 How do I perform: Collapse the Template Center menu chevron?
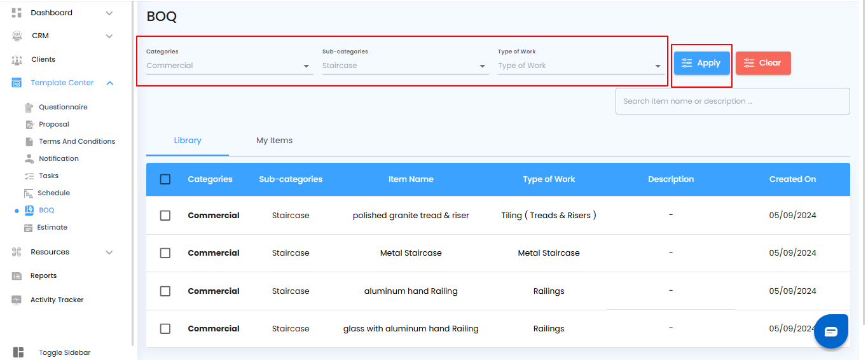(x=110, y=83)
